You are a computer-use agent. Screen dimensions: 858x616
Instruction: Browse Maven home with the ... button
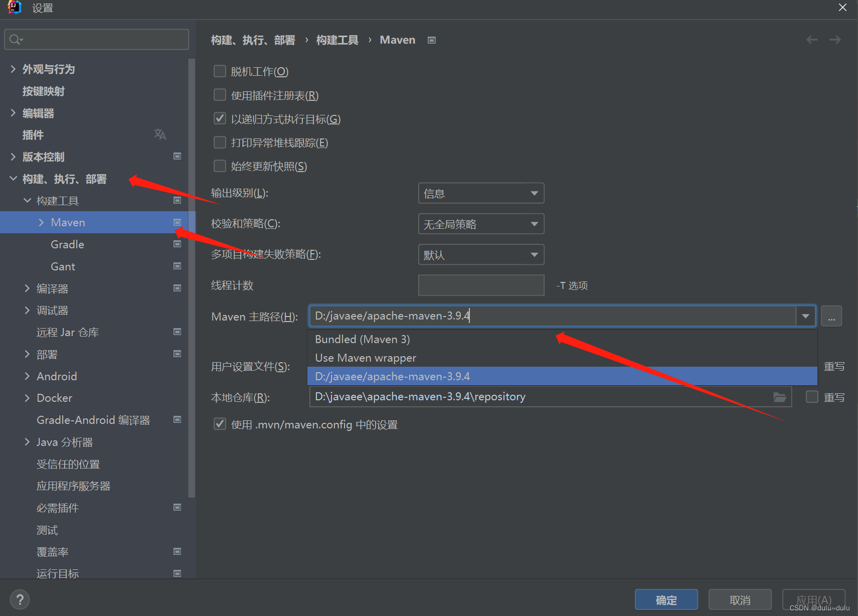click(x=831, y=316)
